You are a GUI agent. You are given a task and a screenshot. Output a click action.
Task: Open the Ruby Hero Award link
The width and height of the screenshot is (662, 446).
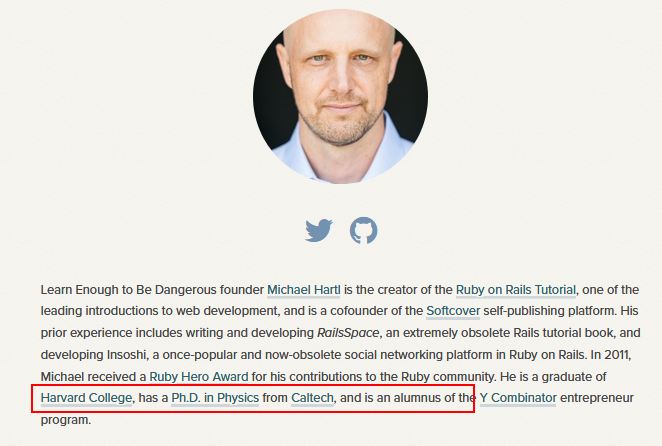(199, 376)
